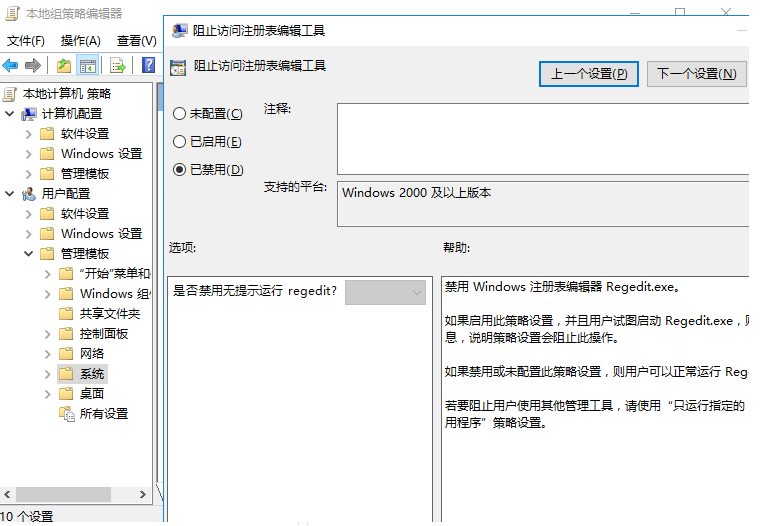
Task: Open Help via the question mark icon
Action: 148,66
